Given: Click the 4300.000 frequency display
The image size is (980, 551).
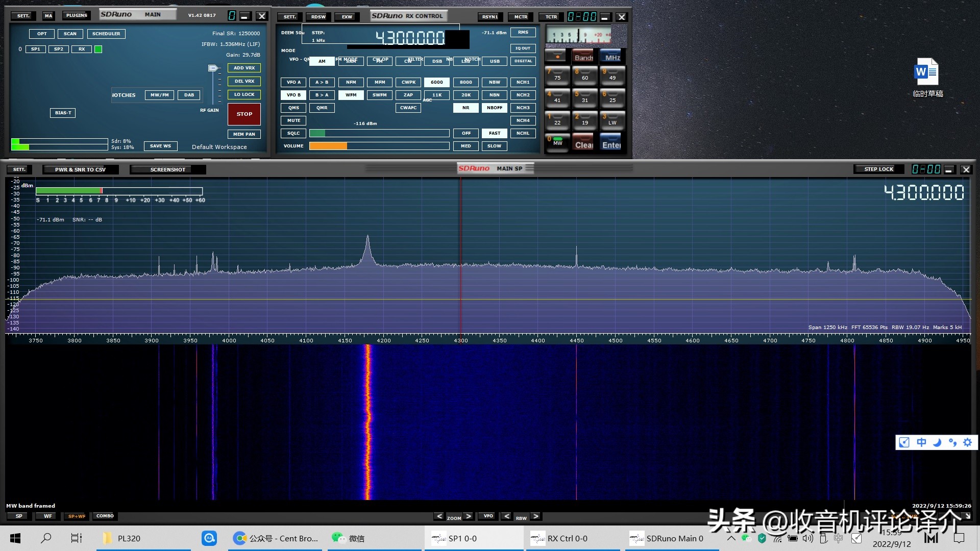Looking at the screenshot, I should click(410, 37).
